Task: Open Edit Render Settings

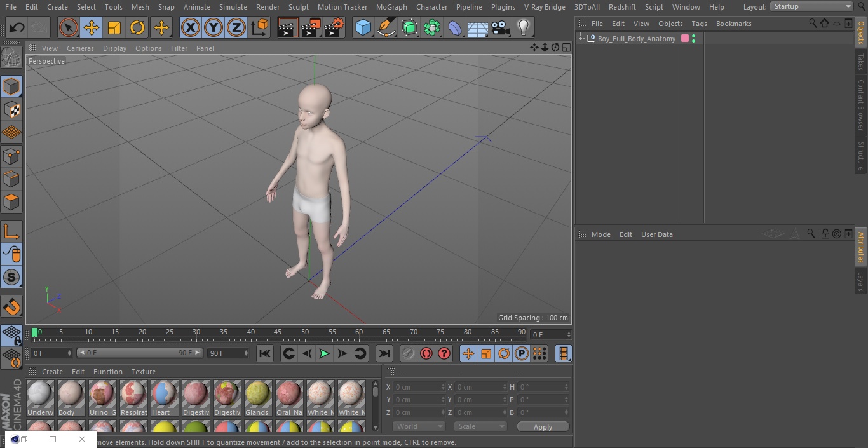Action: 334,28
